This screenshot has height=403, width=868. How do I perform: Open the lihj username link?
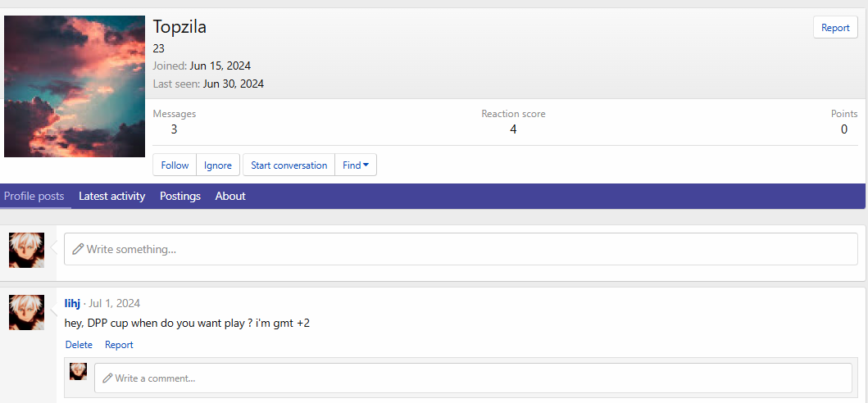(x=72, y=303)
